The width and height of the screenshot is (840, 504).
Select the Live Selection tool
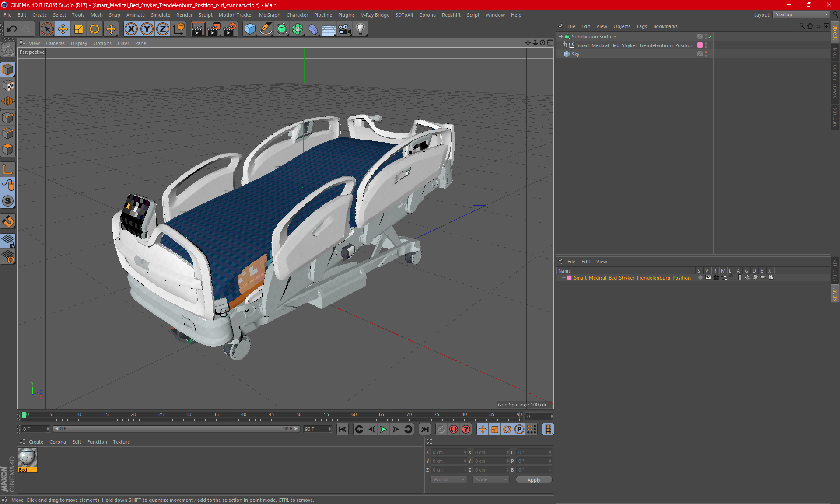pyautogui.click(x=47, y=29)
